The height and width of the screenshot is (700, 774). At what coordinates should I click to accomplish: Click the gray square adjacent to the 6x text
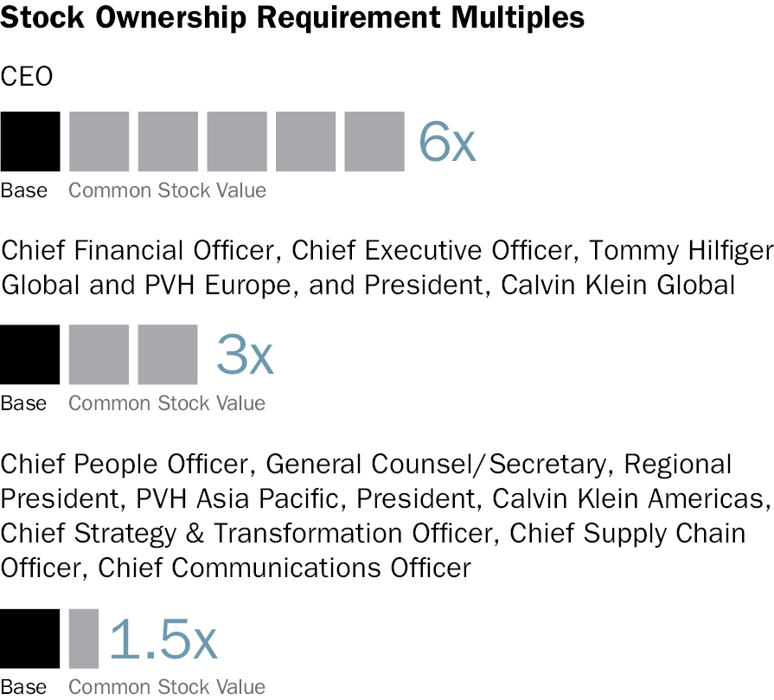coord(374,141)
